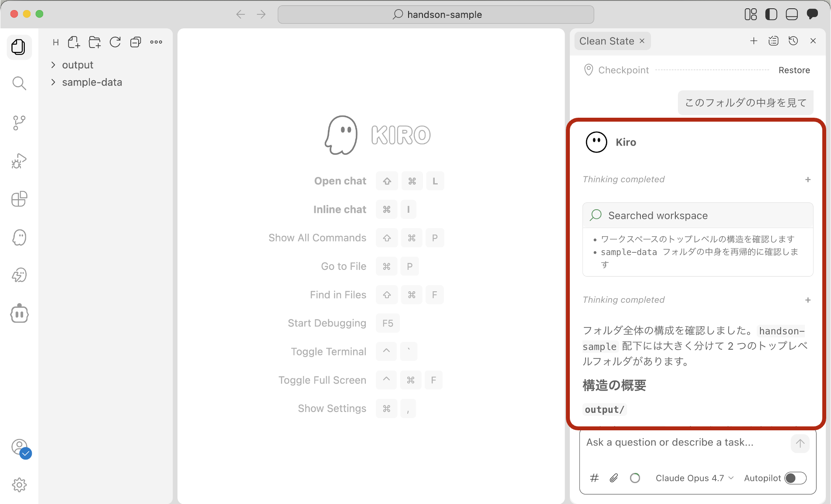This screenshot has height=504, width=831.
Task: Click the Kiro avatar in chat response
Action: coord(596,142)
